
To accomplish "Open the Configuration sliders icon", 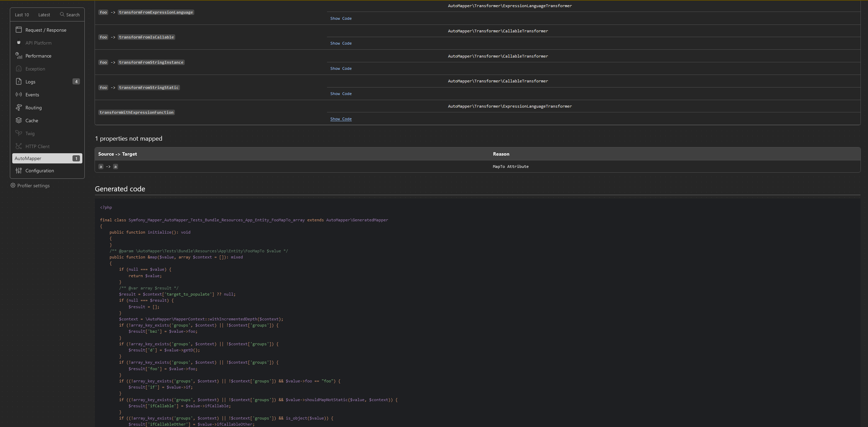I will pos(19,171).
